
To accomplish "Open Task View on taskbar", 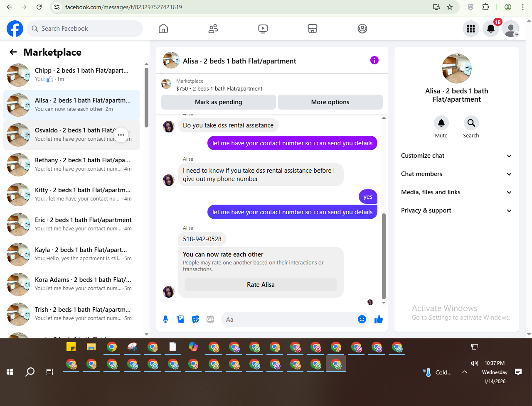I will 50,372.
